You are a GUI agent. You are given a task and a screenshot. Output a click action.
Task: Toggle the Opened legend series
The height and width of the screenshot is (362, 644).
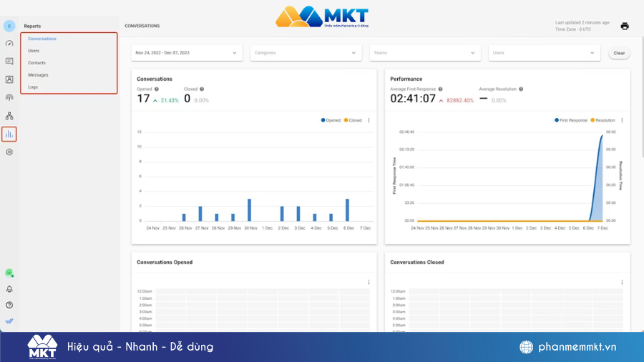(331, 120)
